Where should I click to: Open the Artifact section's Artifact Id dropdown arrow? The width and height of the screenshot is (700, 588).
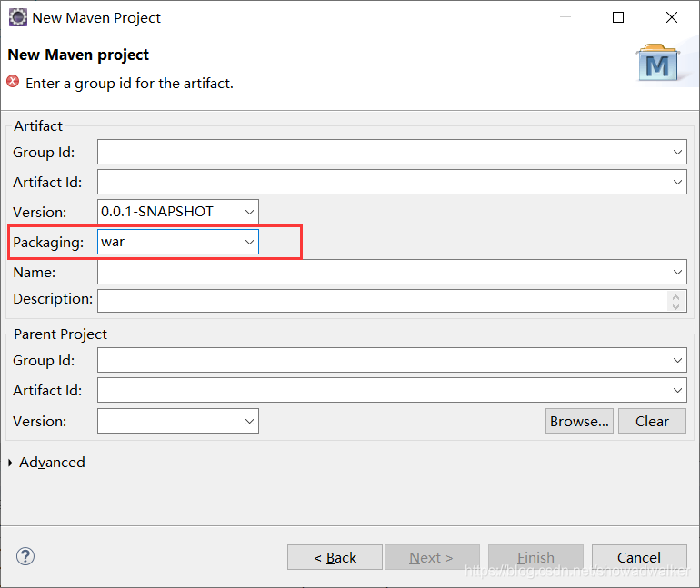point(677,182)
